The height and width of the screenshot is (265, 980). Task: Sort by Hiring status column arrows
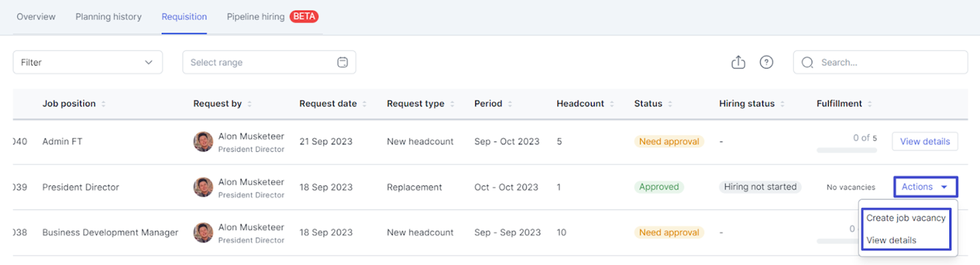783,104
